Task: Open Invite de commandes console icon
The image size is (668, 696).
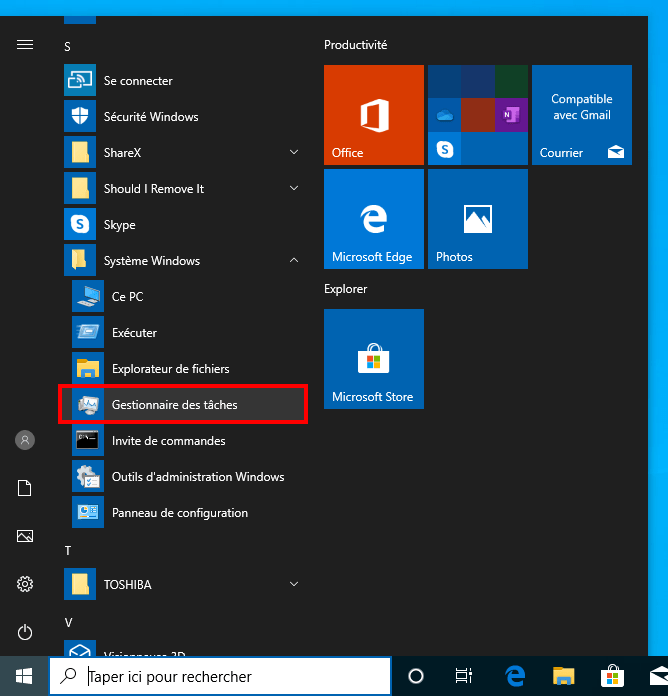Action: tap(88, 440)
